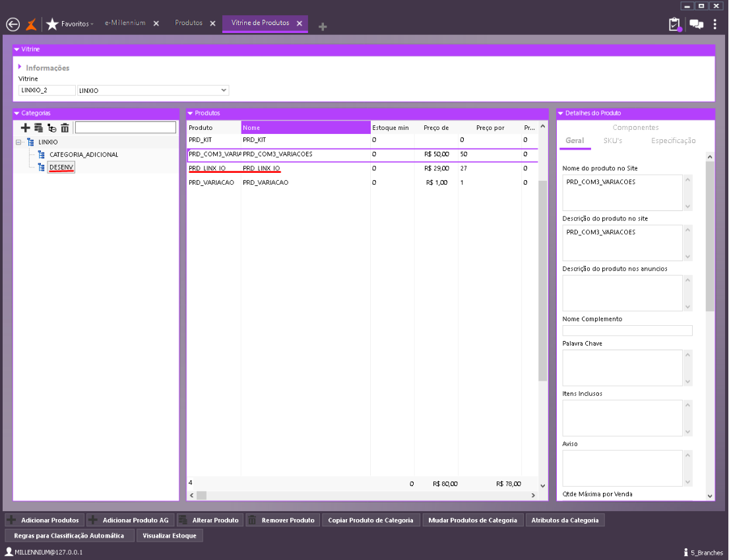Collapse the Produtos panel

[190, 113]
